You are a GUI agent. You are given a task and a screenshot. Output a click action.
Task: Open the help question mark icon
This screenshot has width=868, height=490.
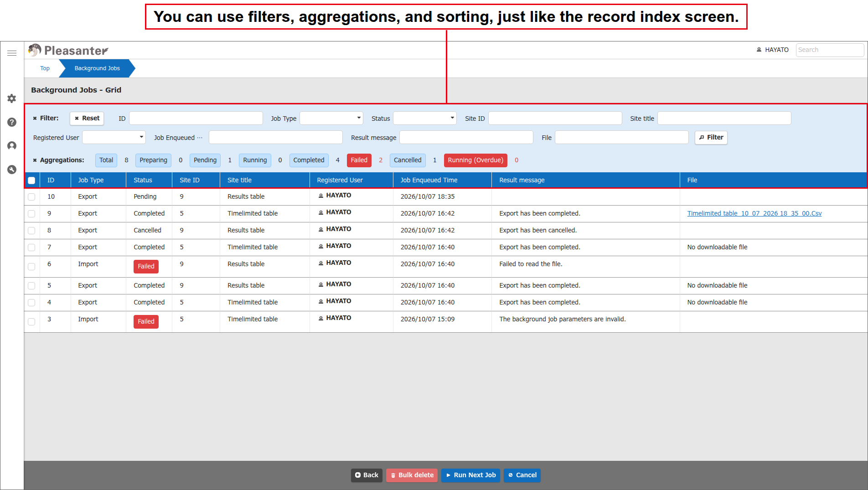[x=12, y=122]
